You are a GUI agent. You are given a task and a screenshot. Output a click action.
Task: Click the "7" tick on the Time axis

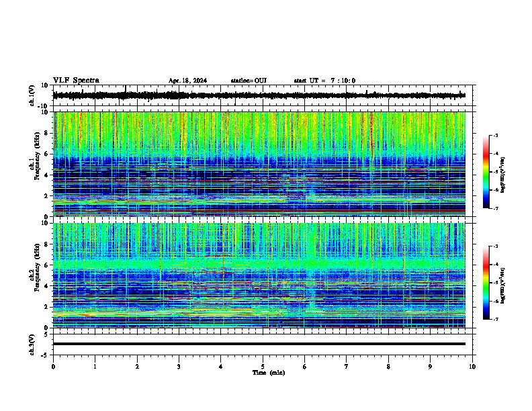[347, 367]
